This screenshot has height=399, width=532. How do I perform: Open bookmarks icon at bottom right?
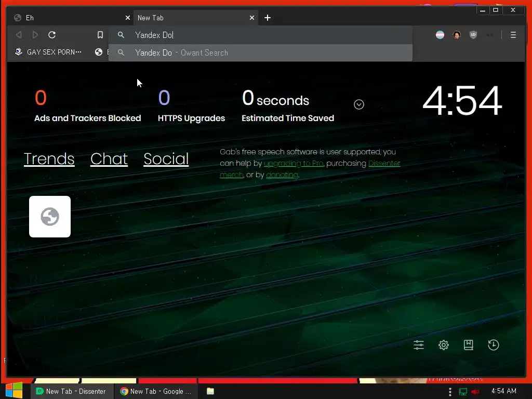(x=468, y=345)
